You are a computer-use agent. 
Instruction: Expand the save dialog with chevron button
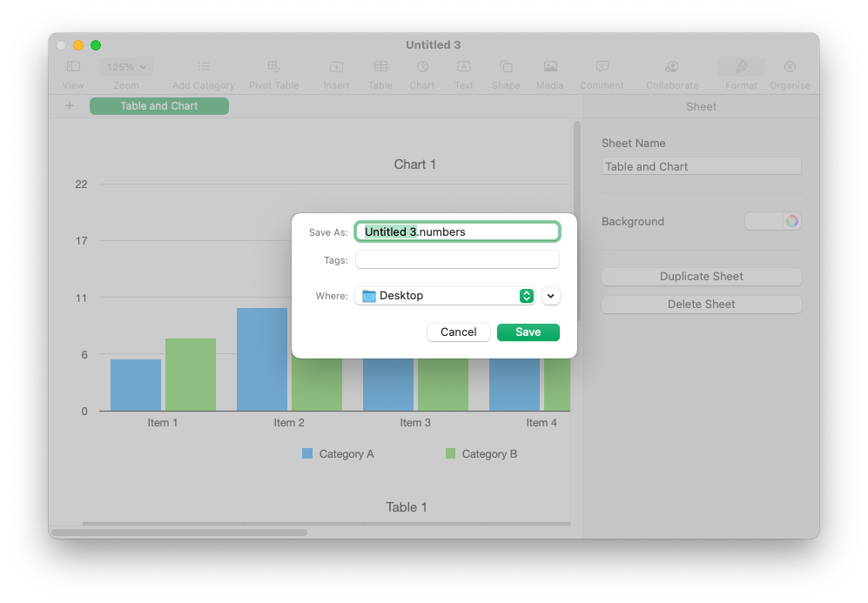(550, 296)
